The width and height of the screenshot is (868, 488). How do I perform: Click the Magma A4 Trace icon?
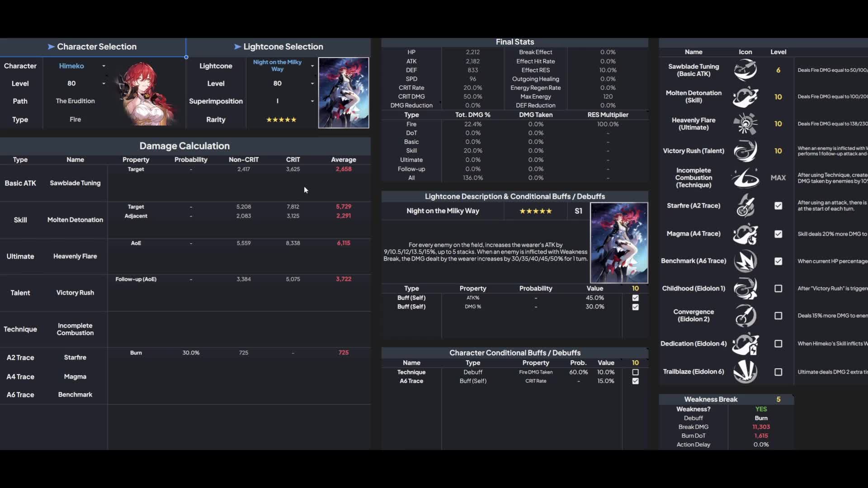point(746,233)
